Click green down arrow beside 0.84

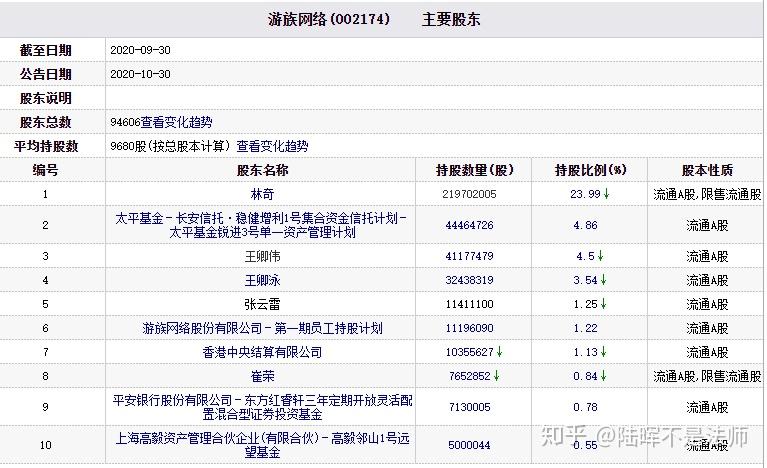pyautogui.click(x=604, y=376)
